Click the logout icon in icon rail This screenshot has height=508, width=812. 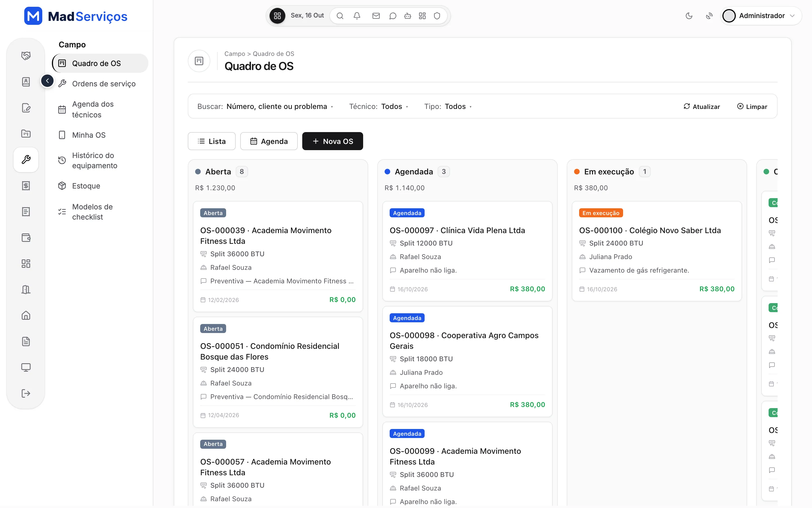[x=26, y=393]
